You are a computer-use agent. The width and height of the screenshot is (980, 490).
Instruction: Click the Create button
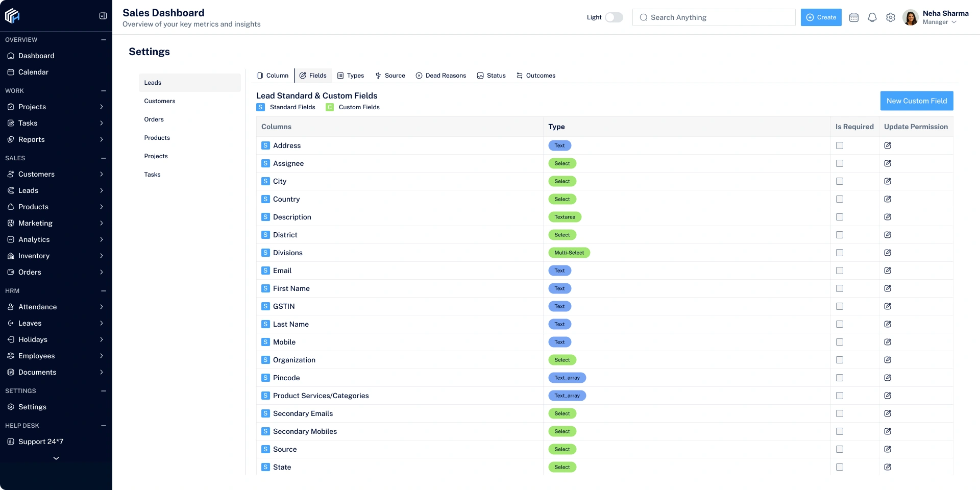821,17
